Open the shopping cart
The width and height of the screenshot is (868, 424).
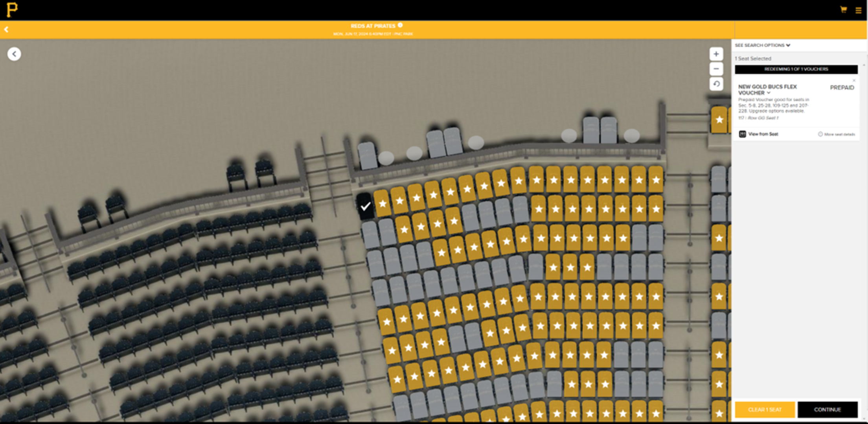point(843,9)
